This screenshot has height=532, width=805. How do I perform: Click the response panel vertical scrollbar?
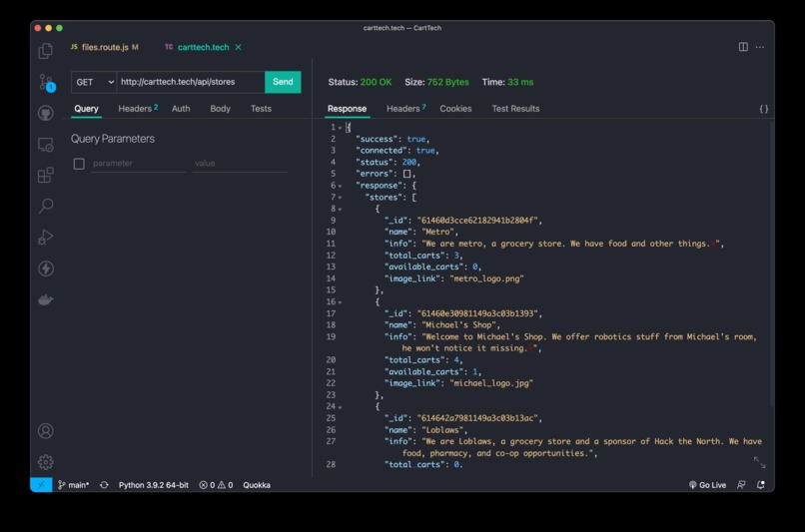771,265
